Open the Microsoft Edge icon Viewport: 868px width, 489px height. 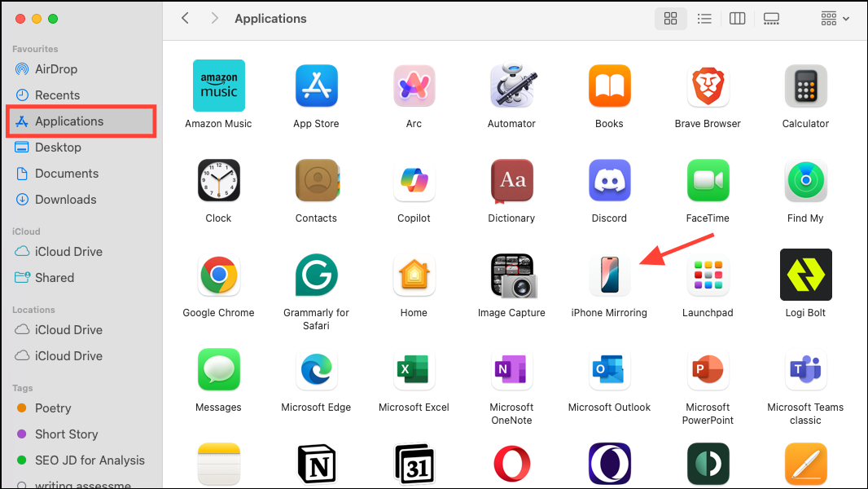click(316, 369)
